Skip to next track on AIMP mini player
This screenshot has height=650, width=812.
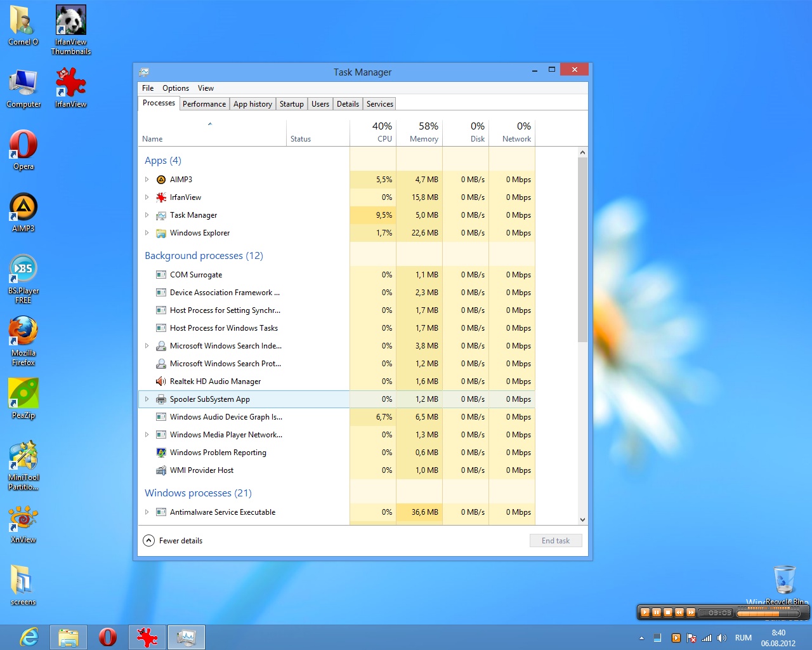tap(691, 613)
